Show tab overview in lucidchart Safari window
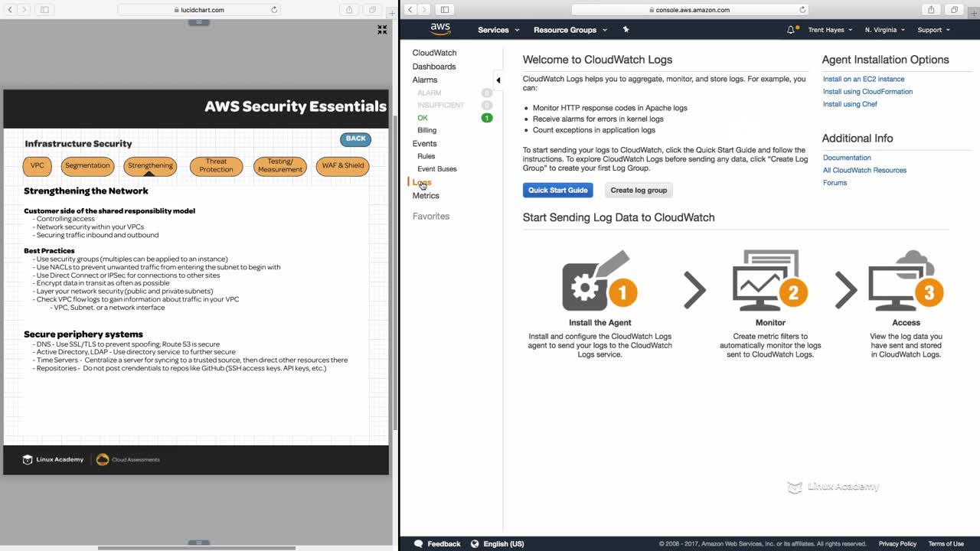Image resolution: width=980 pixels, height=551 pixels. [372, 10]
